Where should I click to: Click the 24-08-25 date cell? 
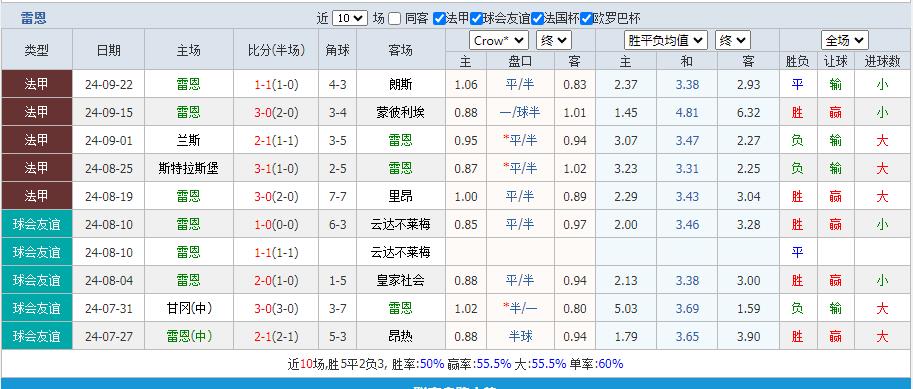108,168
